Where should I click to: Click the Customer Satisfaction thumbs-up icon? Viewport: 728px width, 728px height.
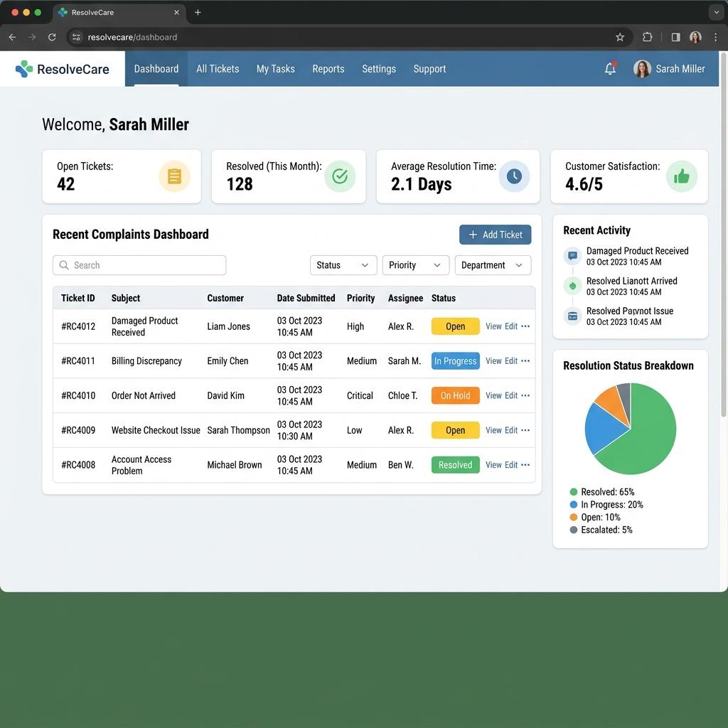[682, 176]
